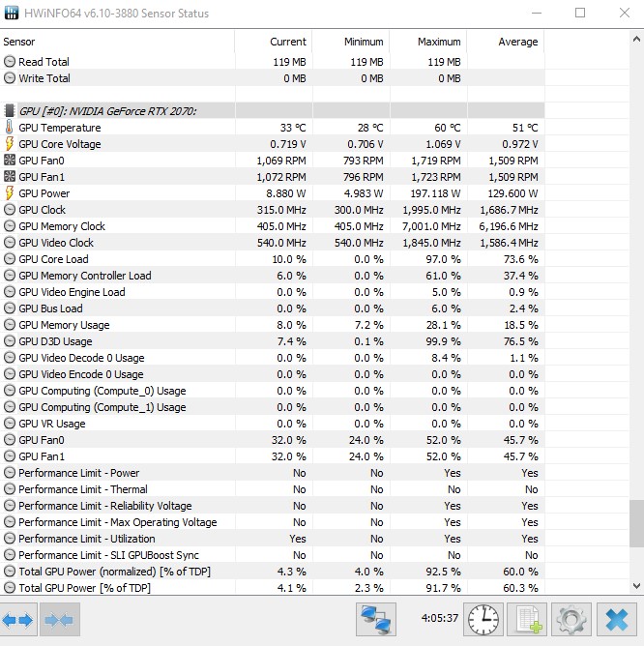Click the 1,069 RPM current Fan0 value
Screen dimensions: 644x646
click(x=281, y=161)
